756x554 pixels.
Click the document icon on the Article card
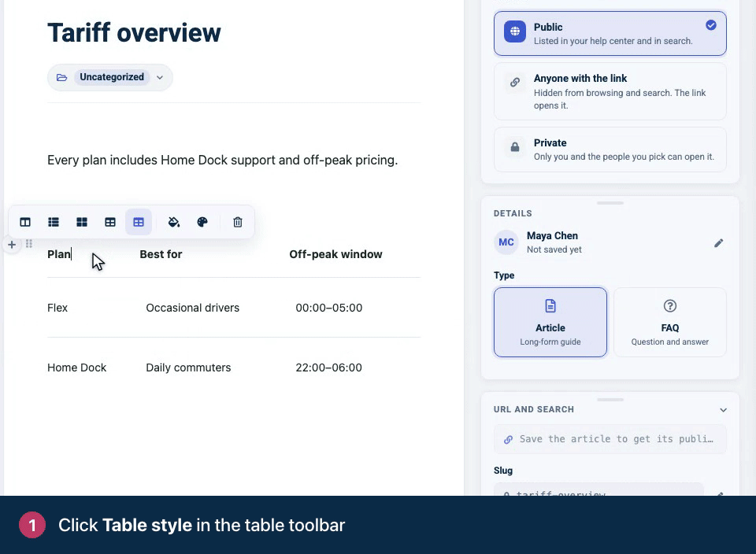tap(550, 306)
